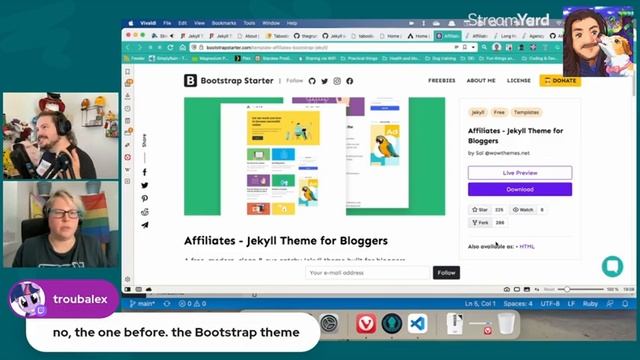640x360 pixels.
Task: Open the Facebook icon in the site header
Action: tap(350, 81)
